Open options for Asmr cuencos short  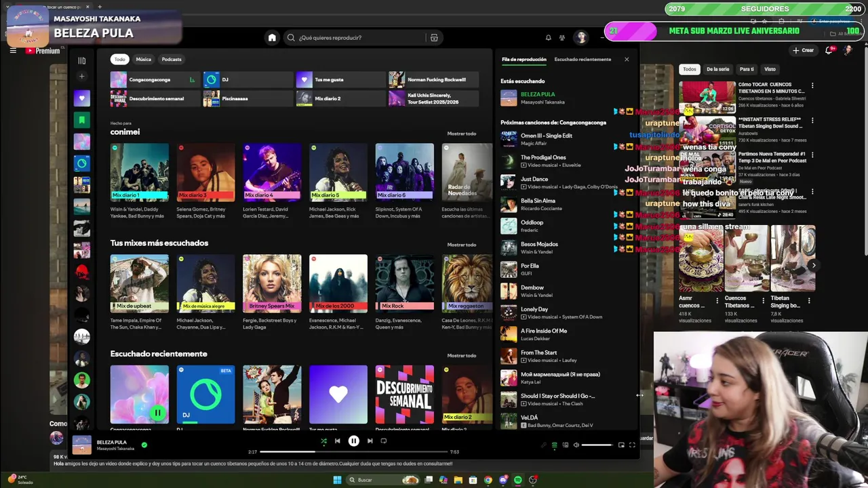[717, 300]
